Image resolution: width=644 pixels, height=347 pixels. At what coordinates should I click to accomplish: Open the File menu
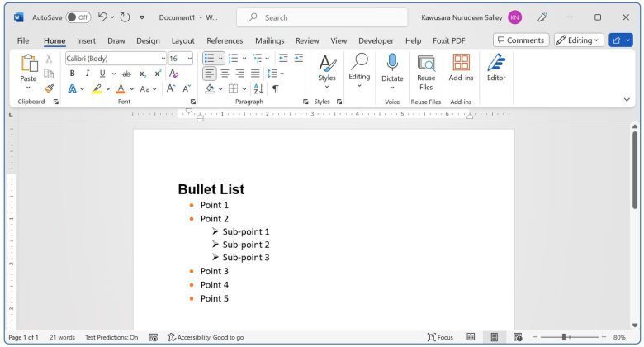tap(23, 40)
